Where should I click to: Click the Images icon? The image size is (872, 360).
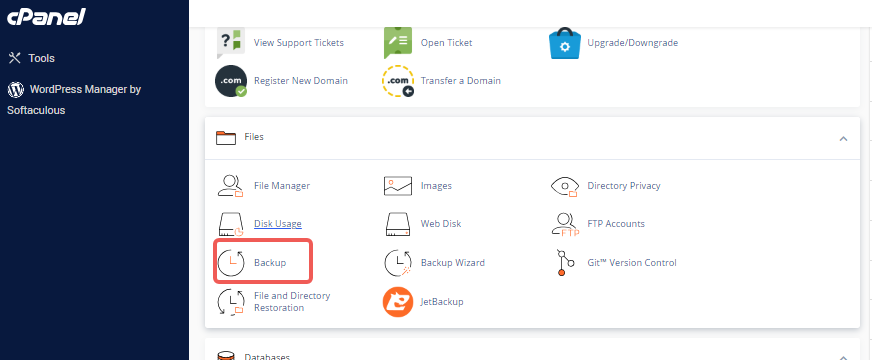398,186
